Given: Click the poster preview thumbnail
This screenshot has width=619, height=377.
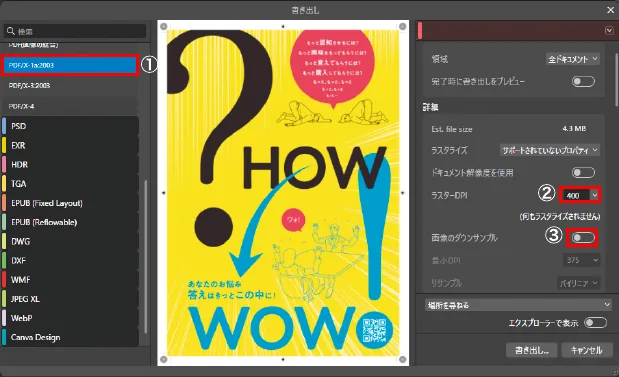Looking at the screenshot, I should click(283, 193).
